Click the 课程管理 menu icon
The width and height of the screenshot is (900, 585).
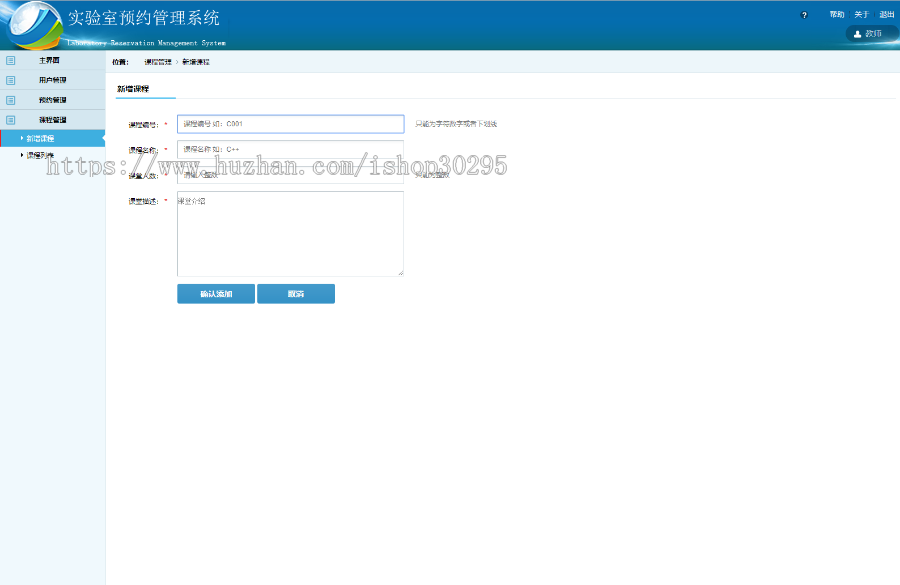coord(10,119)
